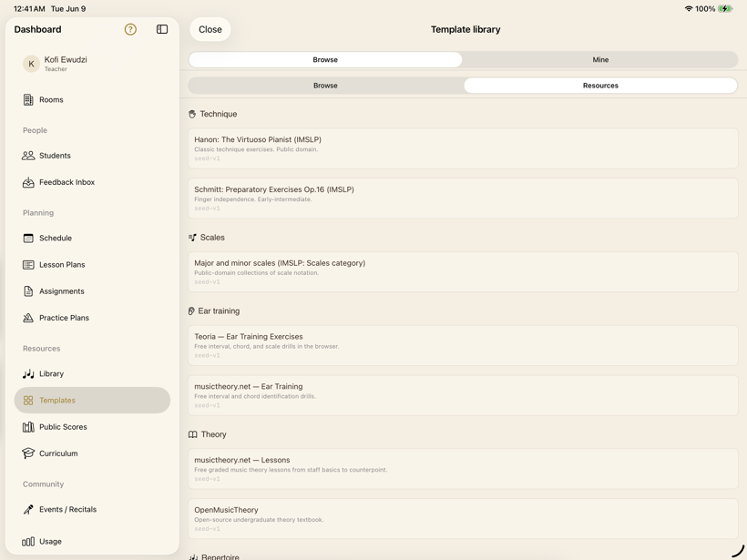Click the 'Ear training' section heading
Screen dimensions: 747x560
point(219,311)
